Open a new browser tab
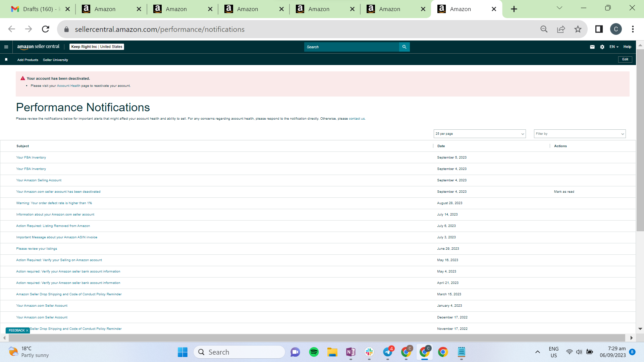Viewport: 644px width, 362px height. click(514, 9)
